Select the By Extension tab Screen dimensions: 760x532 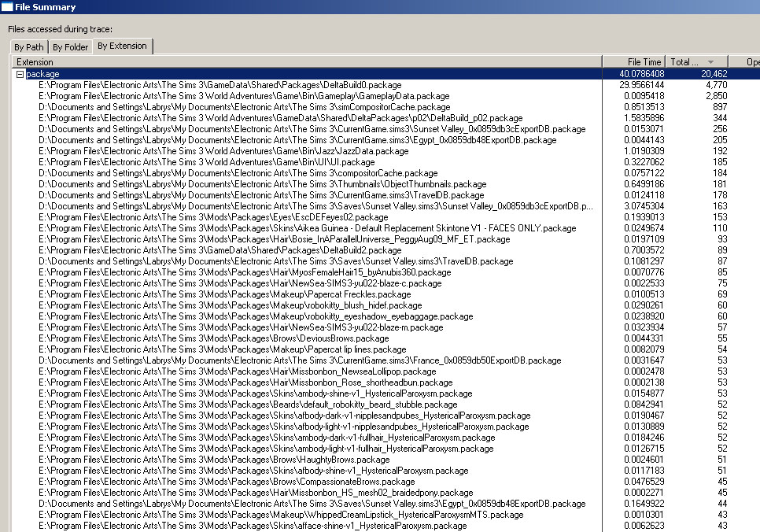[121, 46]
